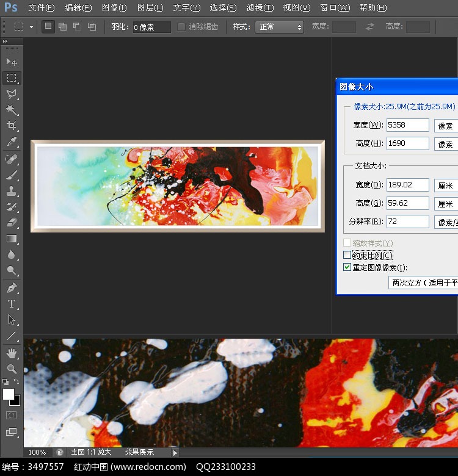Click the white foreground color swatch

coord(8,394)
